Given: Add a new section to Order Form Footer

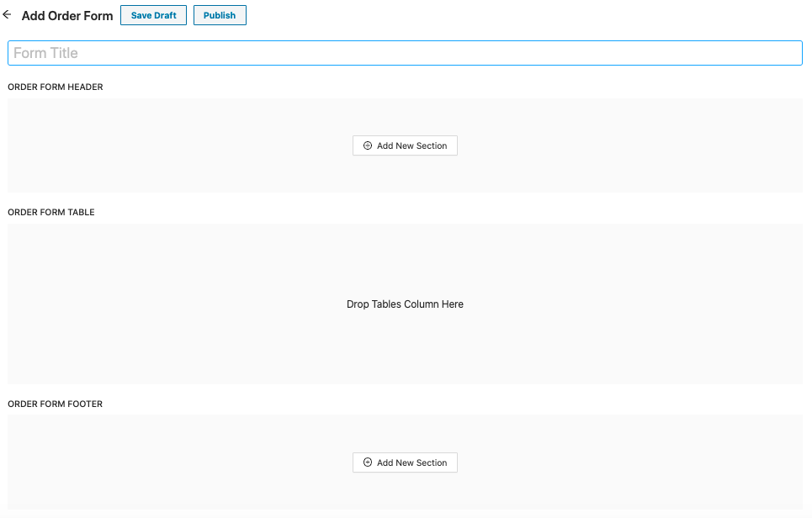Looking at the screenshot, I should (405, 463).
